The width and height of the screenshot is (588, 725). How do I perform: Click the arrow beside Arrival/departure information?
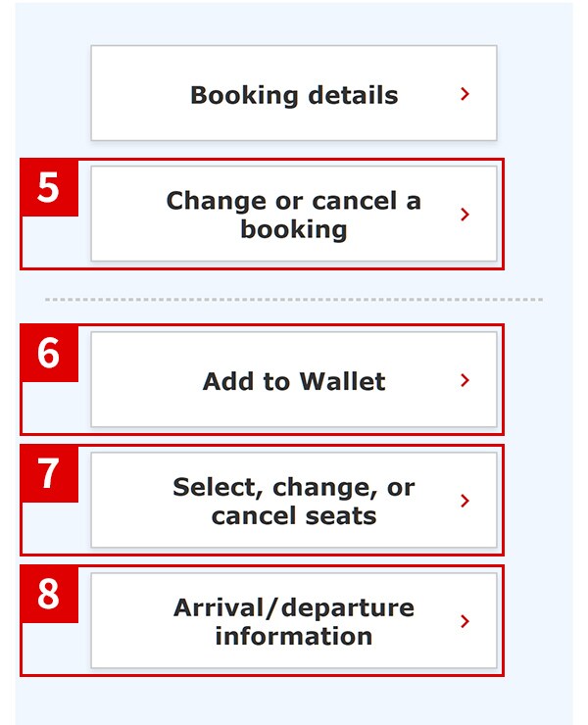pos(465,621)
